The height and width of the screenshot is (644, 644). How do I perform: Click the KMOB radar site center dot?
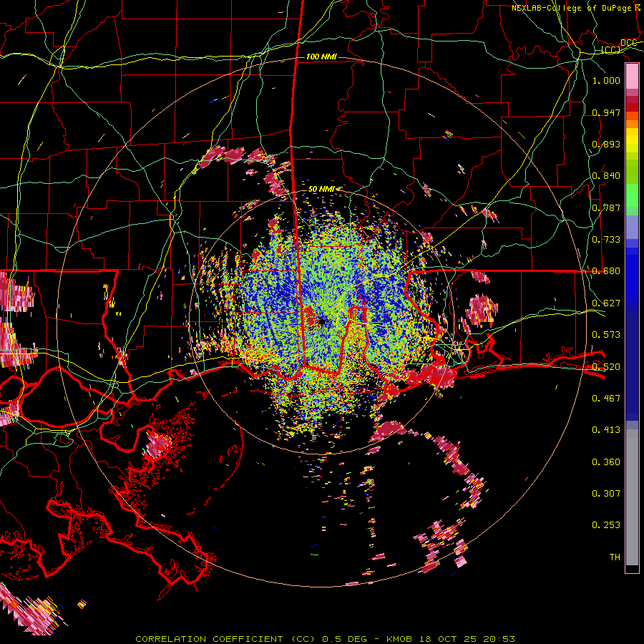coord(321,323)
